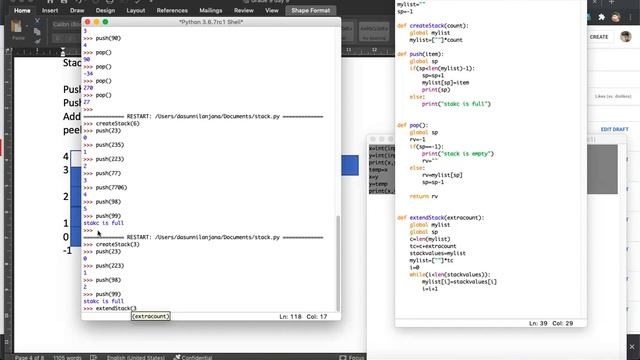Open the View tab in Word
Viewport: 640px width, 360px height.
click(x=272, y=11)
